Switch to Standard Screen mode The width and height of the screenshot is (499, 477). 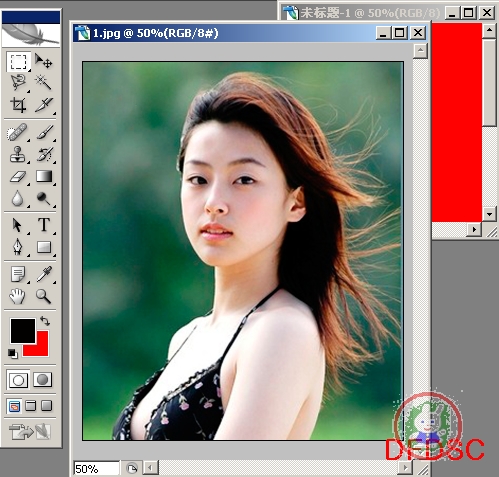pos(14,406)
